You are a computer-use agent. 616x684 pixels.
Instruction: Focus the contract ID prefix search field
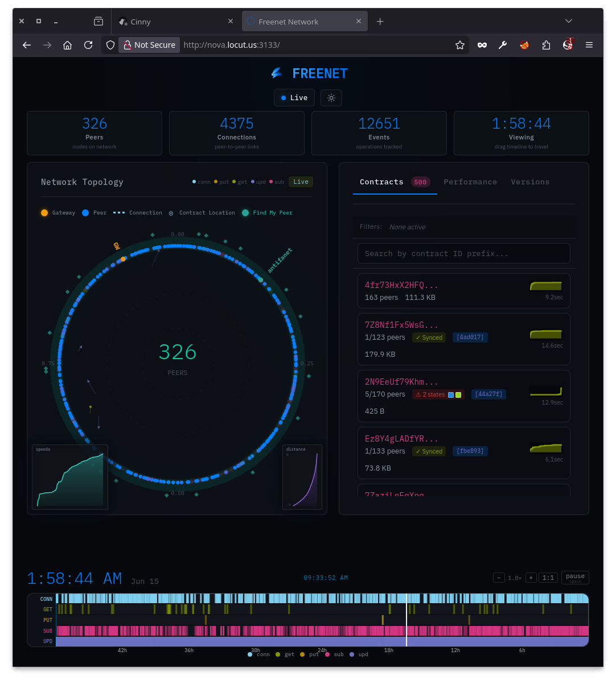coord(464,254)
